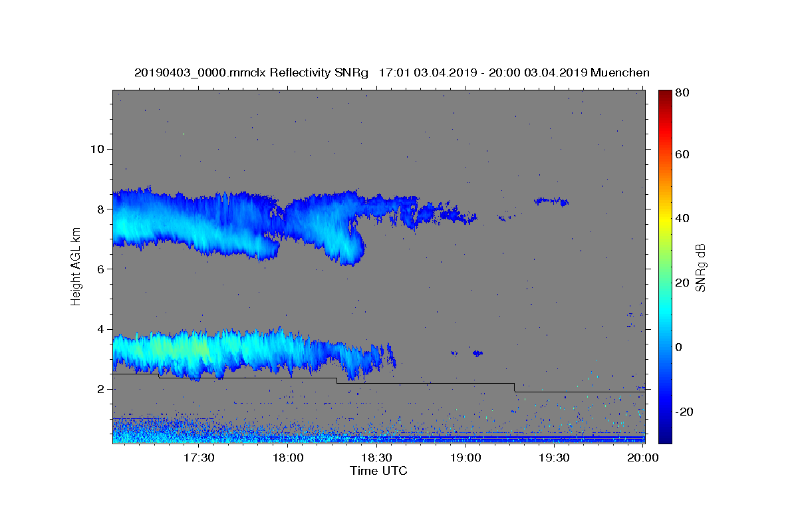This screenshot has width=798, height=532.
Task: Click the height tick label 6
Action: pos(101,269)
